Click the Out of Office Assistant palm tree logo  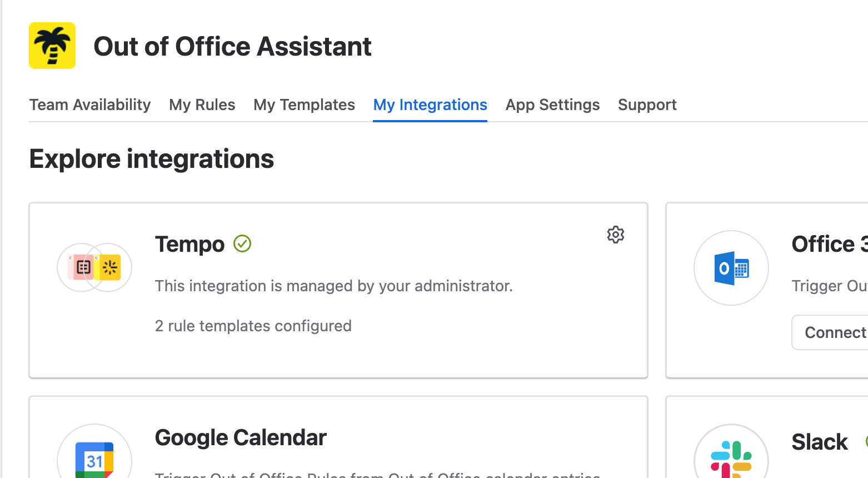(52, 46)
